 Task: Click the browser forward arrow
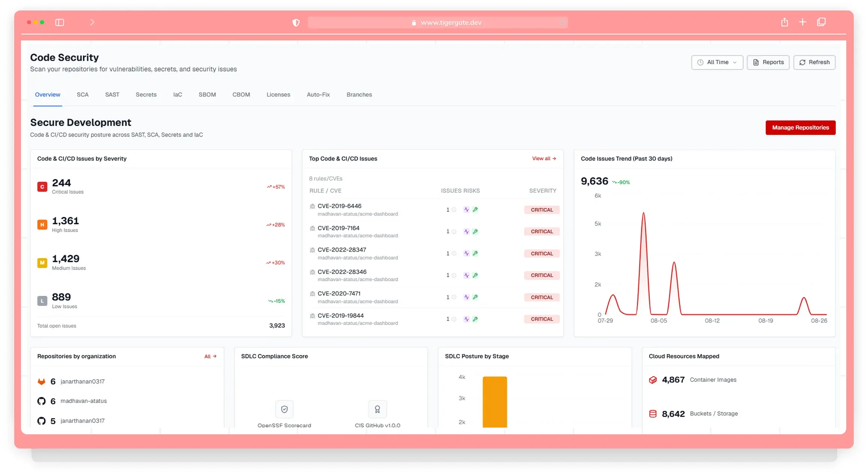92,22
